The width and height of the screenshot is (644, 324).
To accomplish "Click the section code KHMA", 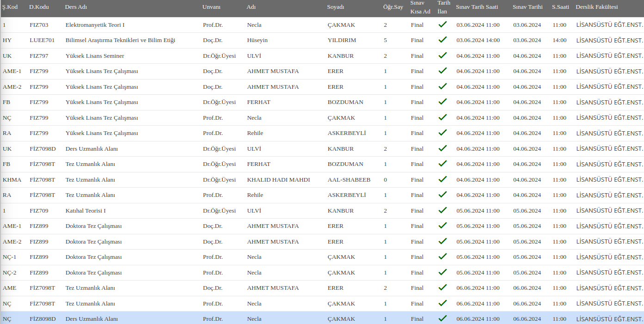I will pos(12,180).
